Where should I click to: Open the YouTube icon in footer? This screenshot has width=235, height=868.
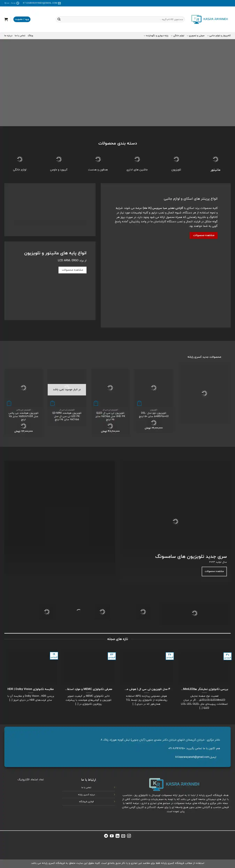[x=112, y=836]
